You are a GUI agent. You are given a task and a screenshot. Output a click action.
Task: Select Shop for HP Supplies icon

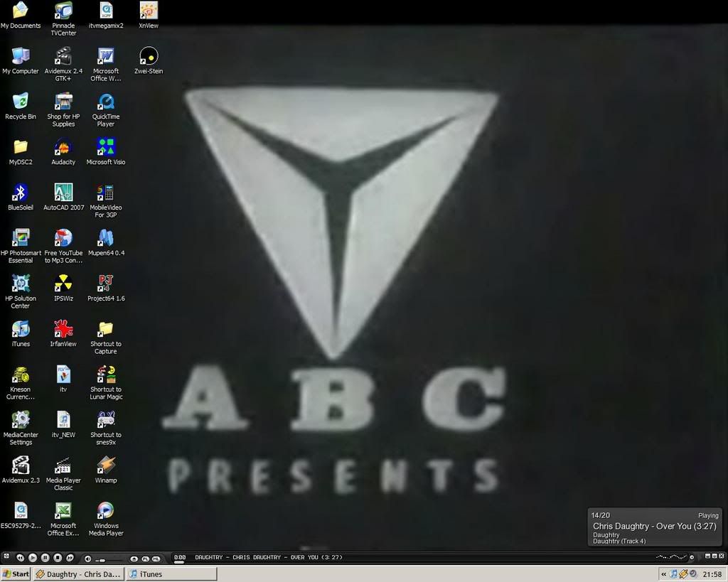pos(63,109)
